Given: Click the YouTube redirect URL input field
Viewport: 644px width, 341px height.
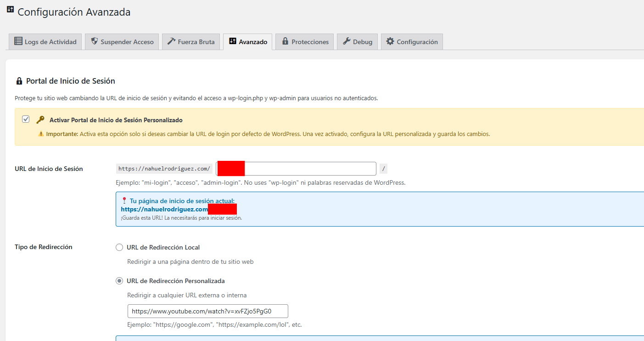Looking at the screenshot, I should pos(207,311).
